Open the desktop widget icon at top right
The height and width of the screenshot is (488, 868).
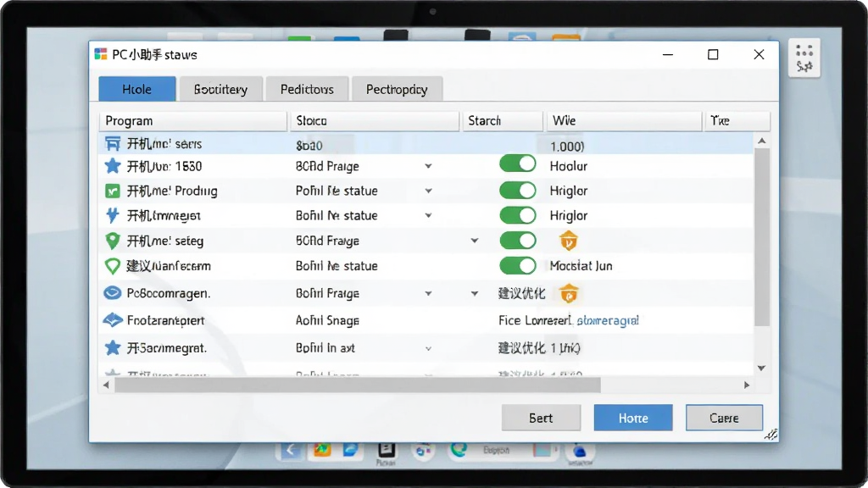(x=804, y=58)
